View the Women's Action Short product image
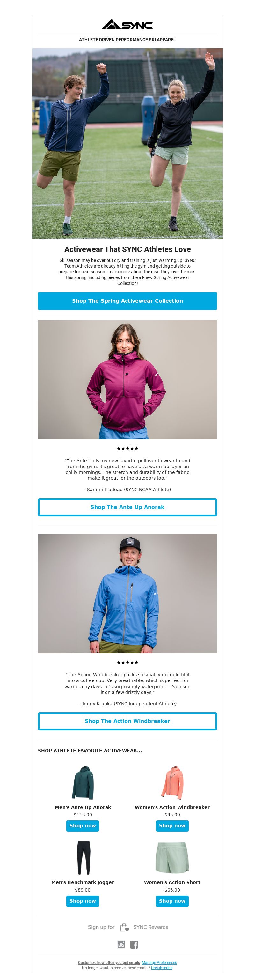Image resolution: width=255 pixels, height=980 pixels. (x=172, y=857)
